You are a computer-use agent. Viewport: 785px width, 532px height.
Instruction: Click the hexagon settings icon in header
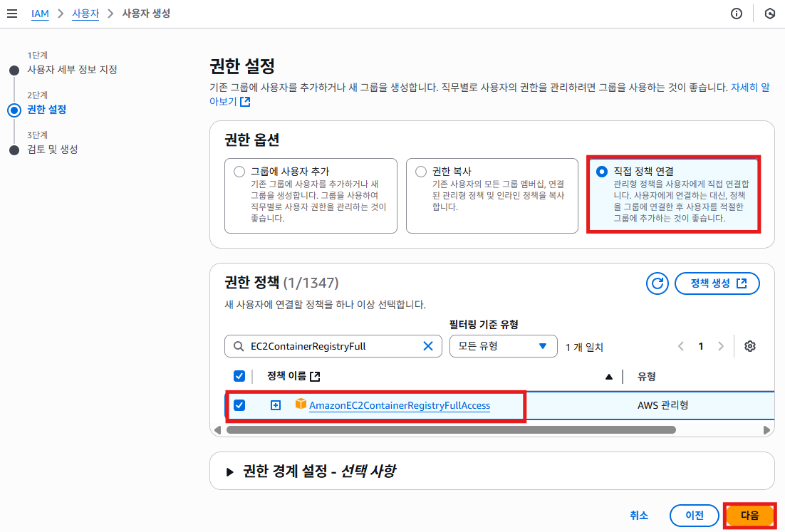coord(769,14)
